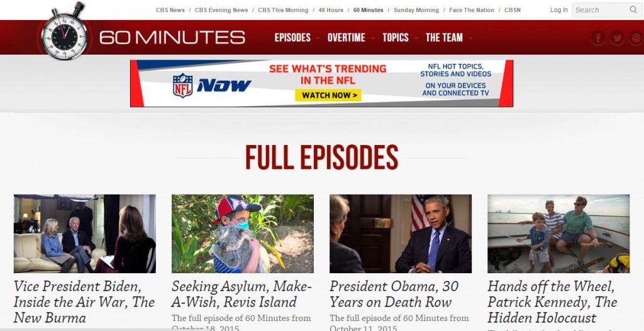Go to Face The Nation
This screenshot has width=644, height=331.
pos(472,10)
